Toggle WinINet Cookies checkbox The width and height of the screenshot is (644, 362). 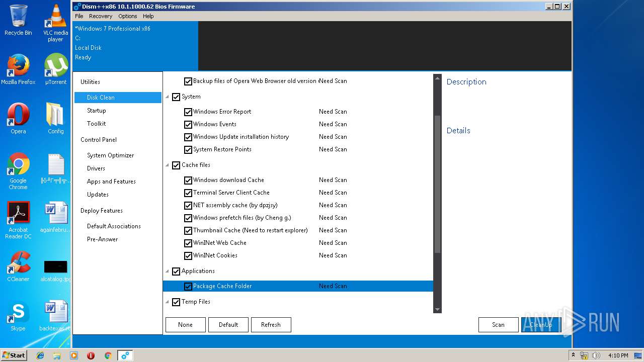coord(188,256)
